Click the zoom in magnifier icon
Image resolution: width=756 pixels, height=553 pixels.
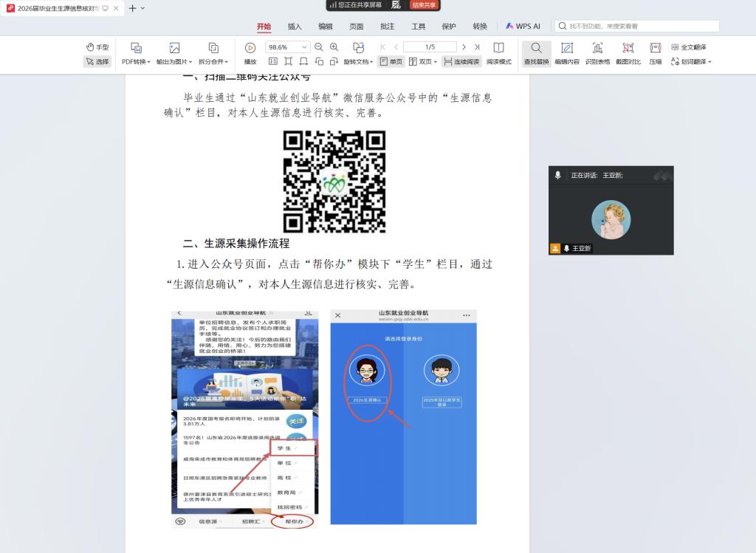point(334,47)
